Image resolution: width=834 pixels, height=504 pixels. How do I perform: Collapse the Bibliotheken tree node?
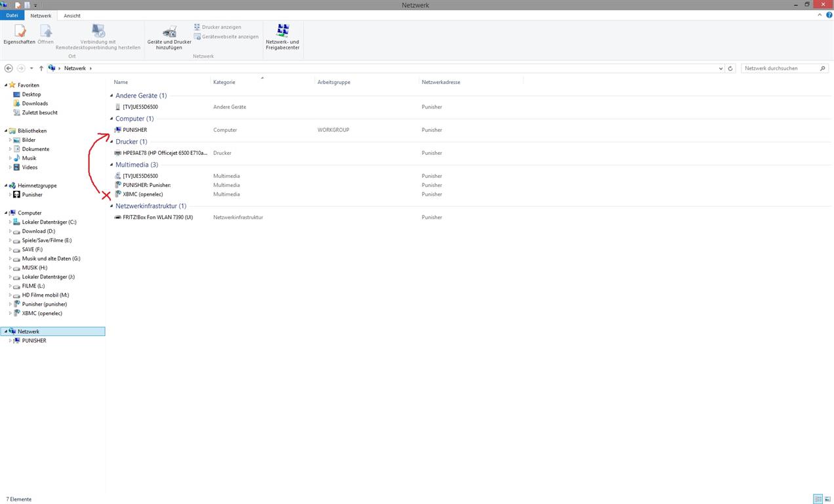6,131
